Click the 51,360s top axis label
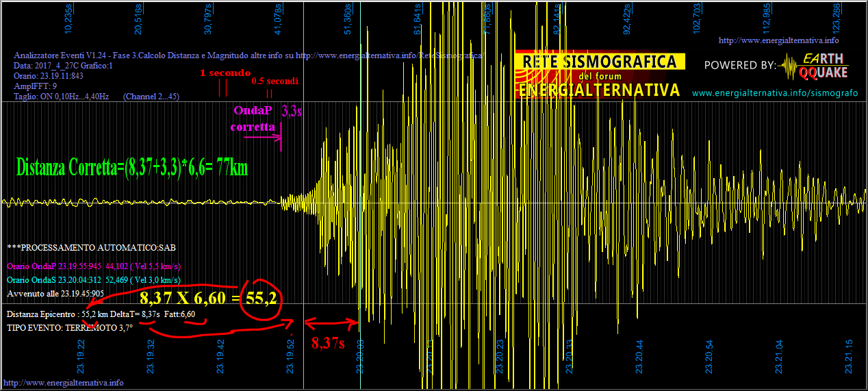Viewport: 868px width, 391px height. tap(348, 18)
